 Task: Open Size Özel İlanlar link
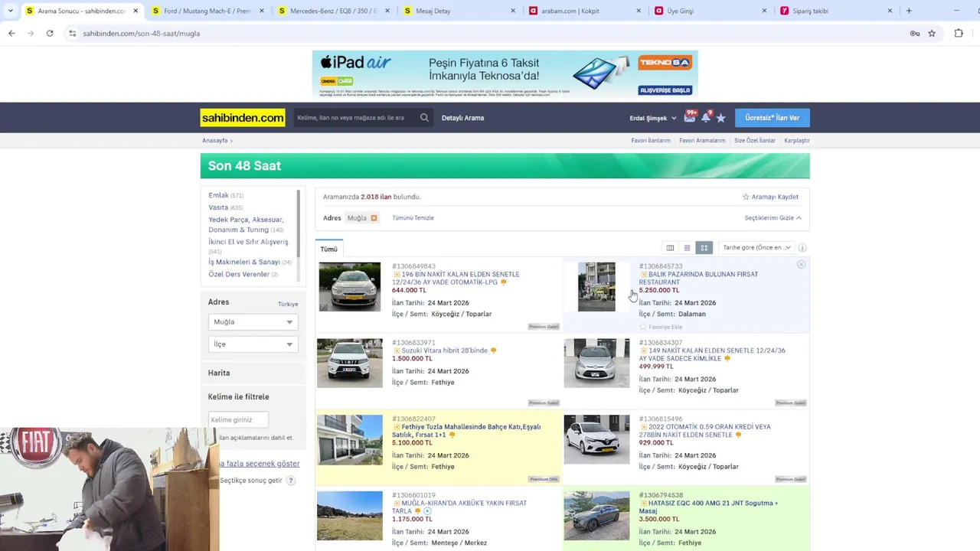click(755, 141)
